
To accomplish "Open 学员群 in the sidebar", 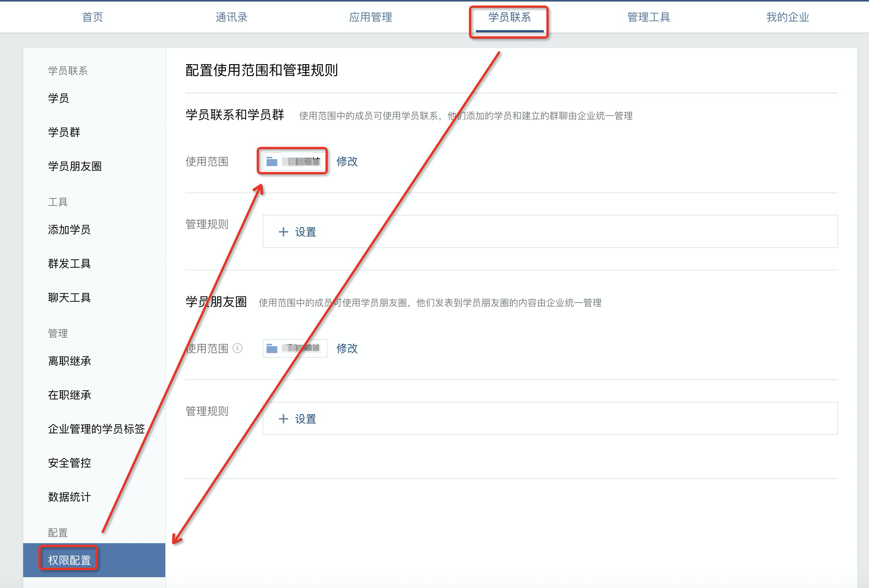I will click(x=64, y=132).
